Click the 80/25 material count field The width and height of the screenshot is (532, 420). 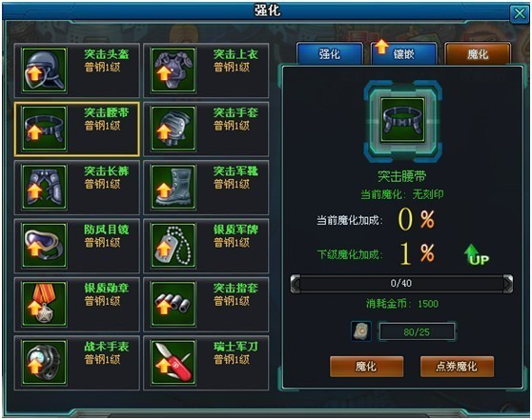point(417,331)
